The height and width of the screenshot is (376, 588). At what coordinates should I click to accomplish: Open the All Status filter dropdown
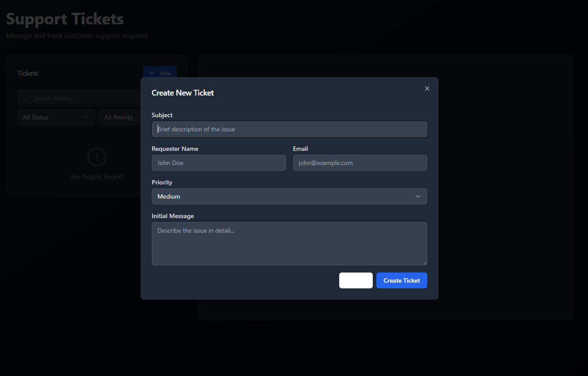[56, 117]
